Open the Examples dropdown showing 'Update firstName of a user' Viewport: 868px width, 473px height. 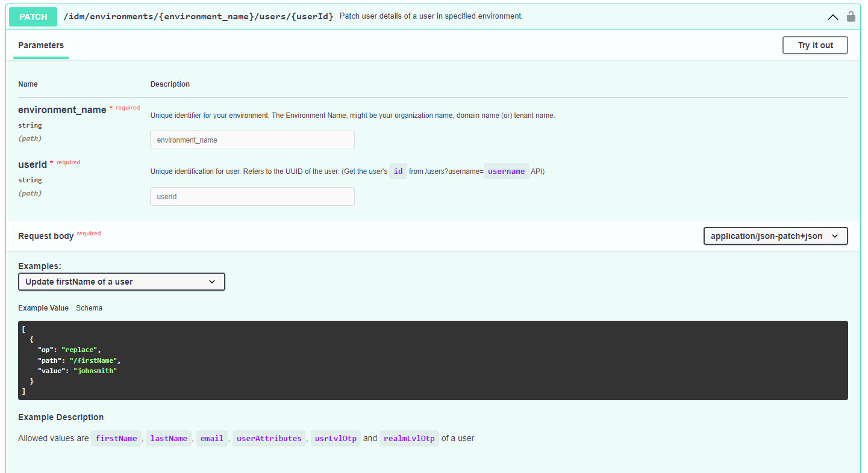[121, 281]
